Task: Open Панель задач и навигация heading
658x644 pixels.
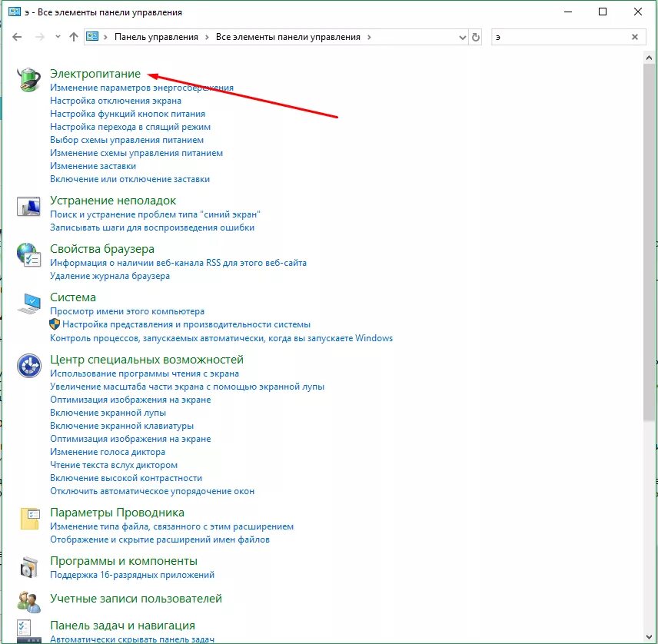Action: (x=122, y=625)
